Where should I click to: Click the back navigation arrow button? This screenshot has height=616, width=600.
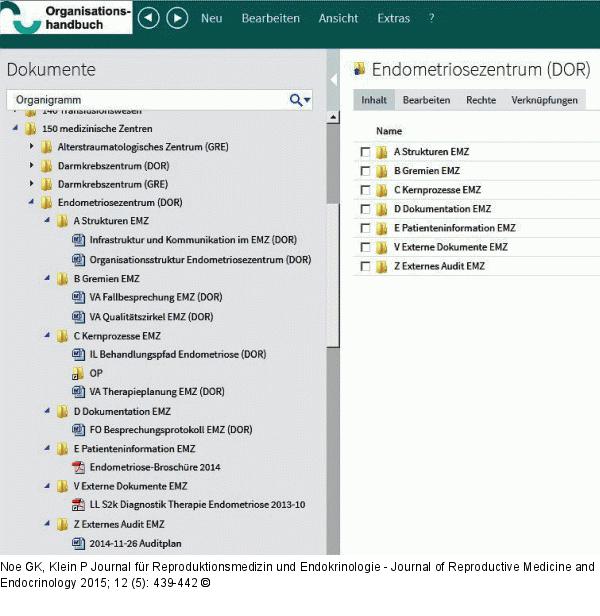click(149, 18)
